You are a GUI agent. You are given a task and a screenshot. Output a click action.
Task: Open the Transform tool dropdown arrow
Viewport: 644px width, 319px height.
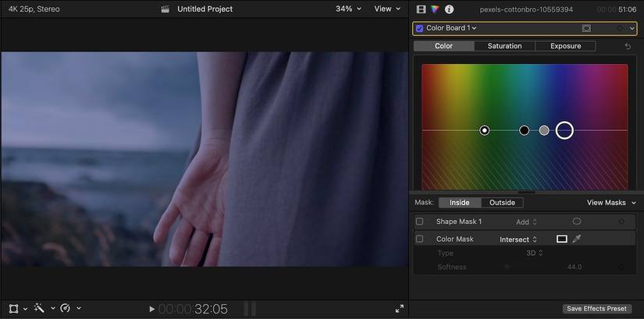(x=25, y=309)
